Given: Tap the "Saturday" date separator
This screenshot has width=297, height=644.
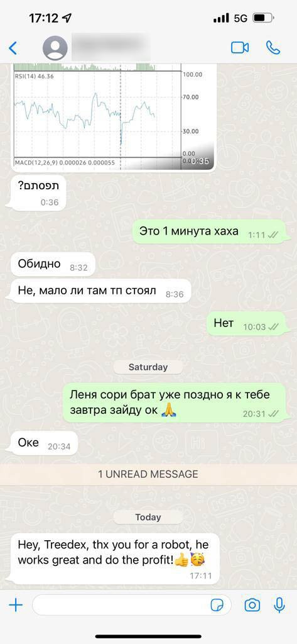Looking at the screenshot, I should 148,367.
